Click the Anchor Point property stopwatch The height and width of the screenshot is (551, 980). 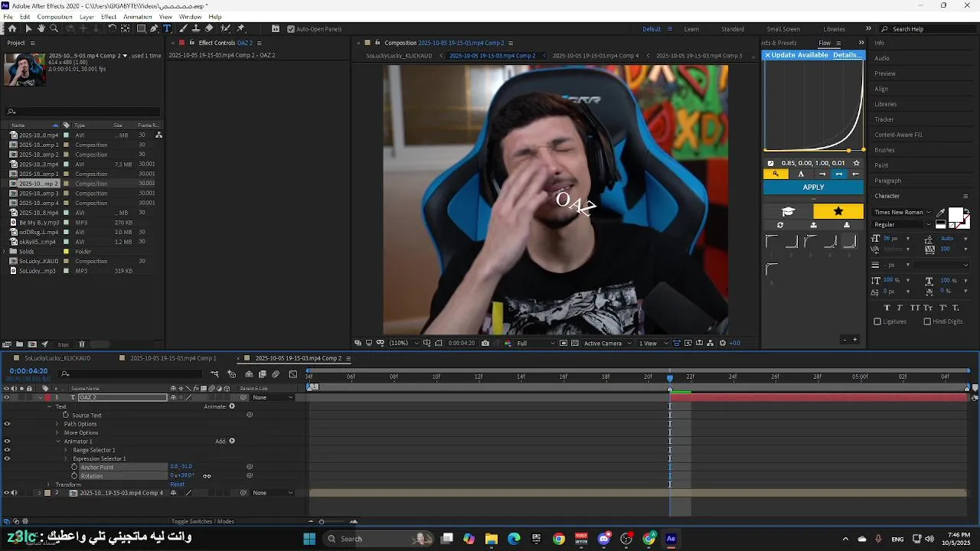pos(74,467)
